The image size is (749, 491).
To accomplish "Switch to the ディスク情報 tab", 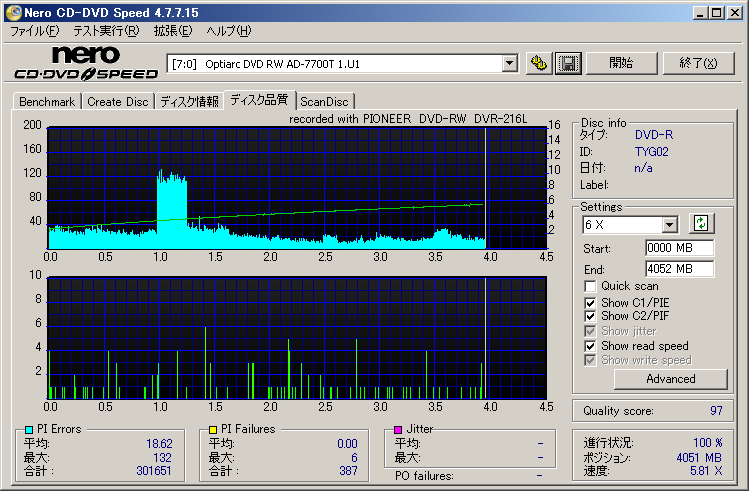I will (189, 102).
